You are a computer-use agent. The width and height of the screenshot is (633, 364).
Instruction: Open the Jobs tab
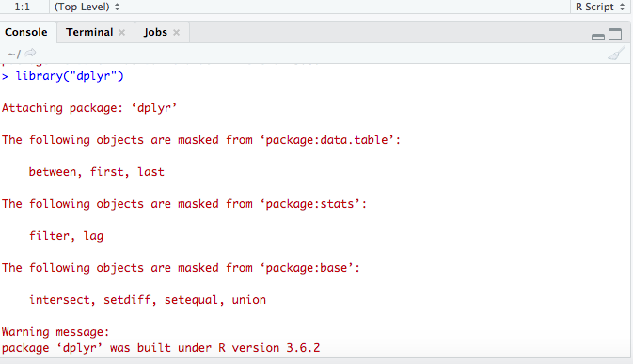[x=155, y=32]
